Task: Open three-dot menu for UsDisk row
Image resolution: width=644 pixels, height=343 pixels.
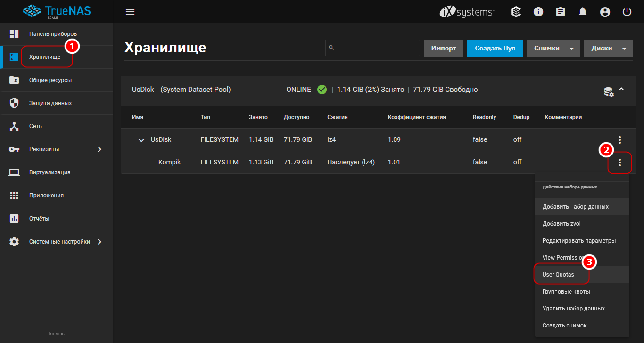Action: tap(620, 140)
